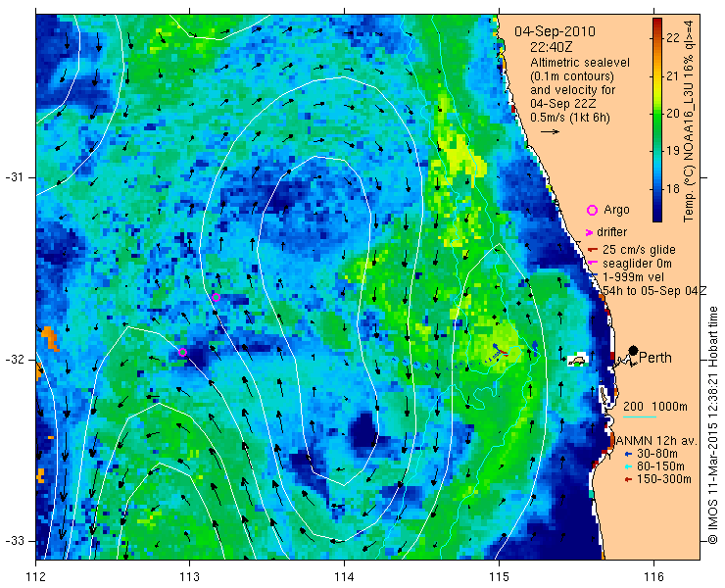
Task: Click the 'Altimetric sealevel' caption text
Action: (580, 63)
